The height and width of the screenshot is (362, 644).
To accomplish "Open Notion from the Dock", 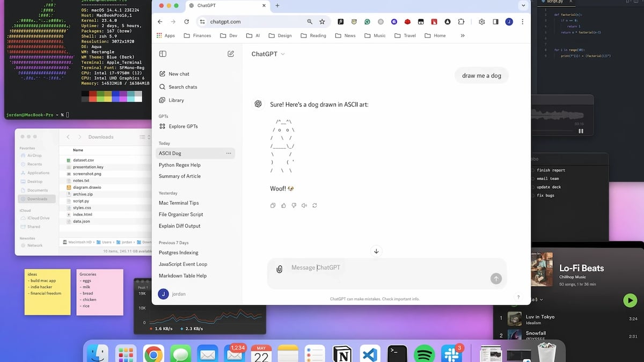I will pyautogui.click(x=342, y=354).
